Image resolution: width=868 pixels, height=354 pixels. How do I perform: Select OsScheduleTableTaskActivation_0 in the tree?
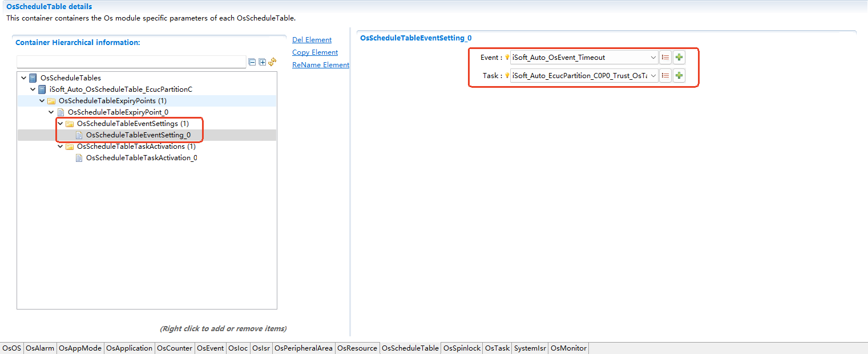142,158
